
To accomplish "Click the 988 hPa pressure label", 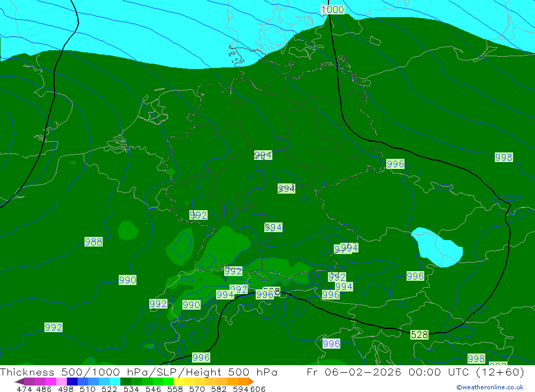I will [x=94, y=242].
